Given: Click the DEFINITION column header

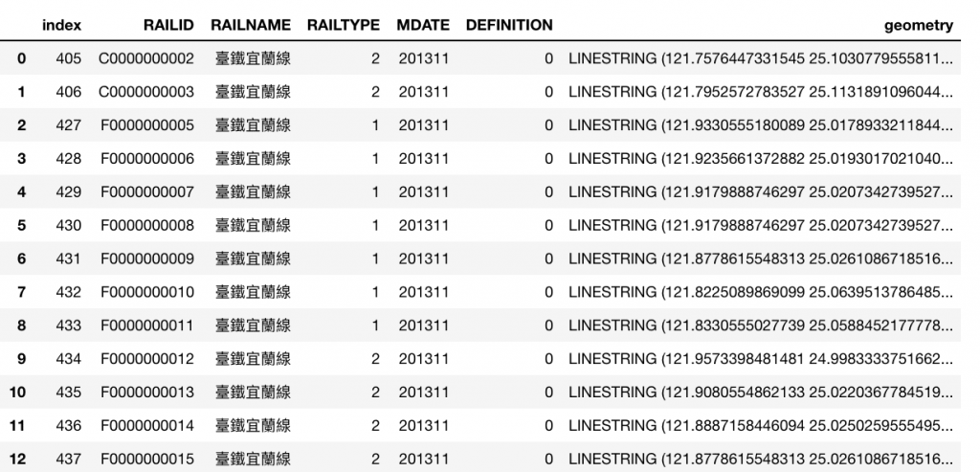Looking at the screenshot, I should (x=509, y=25).
